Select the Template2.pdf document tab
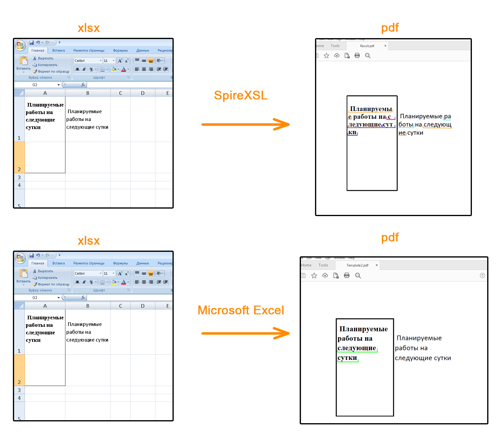This screenshot has height=446, width=504. pyautogui.click(x=357, y=265)
